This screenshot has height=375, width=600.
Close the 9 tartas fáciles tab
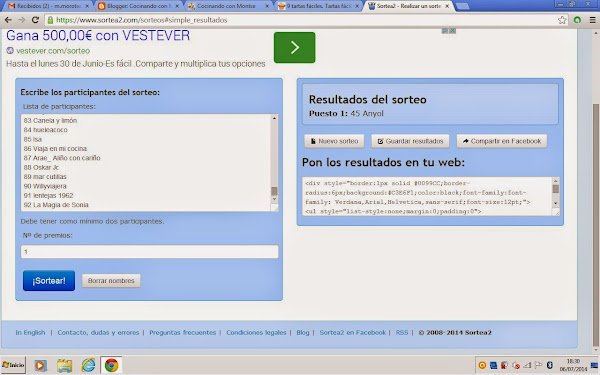pos(357,6)
